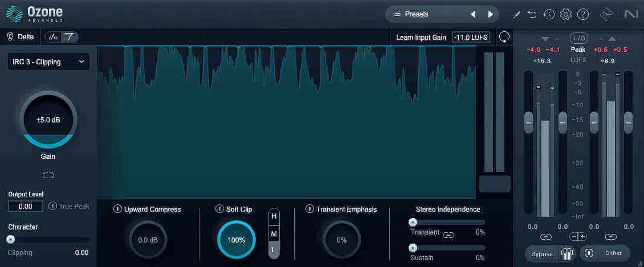Open the undo history clock icon

click(548, 15)
